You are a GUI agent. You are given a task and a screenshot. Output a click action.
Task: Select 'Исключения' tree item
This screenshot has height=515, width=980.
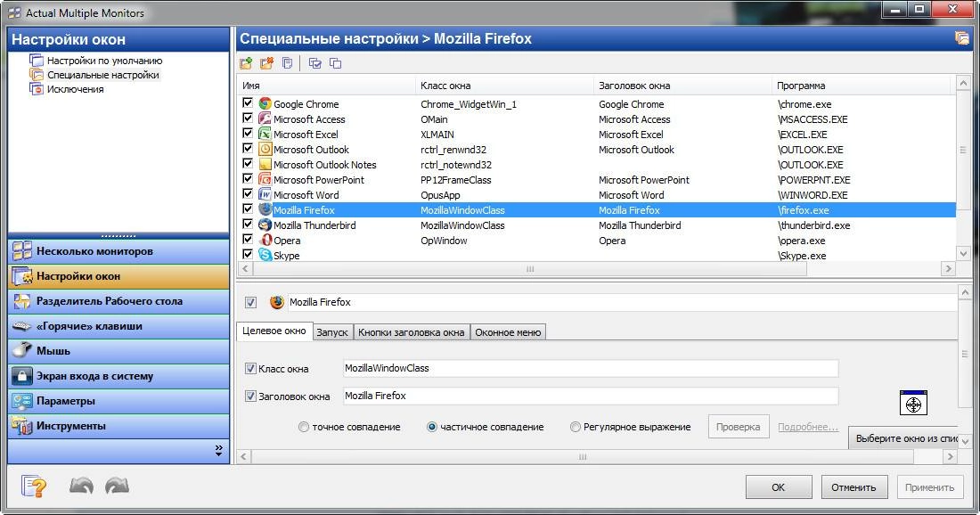tap(75, 89)
